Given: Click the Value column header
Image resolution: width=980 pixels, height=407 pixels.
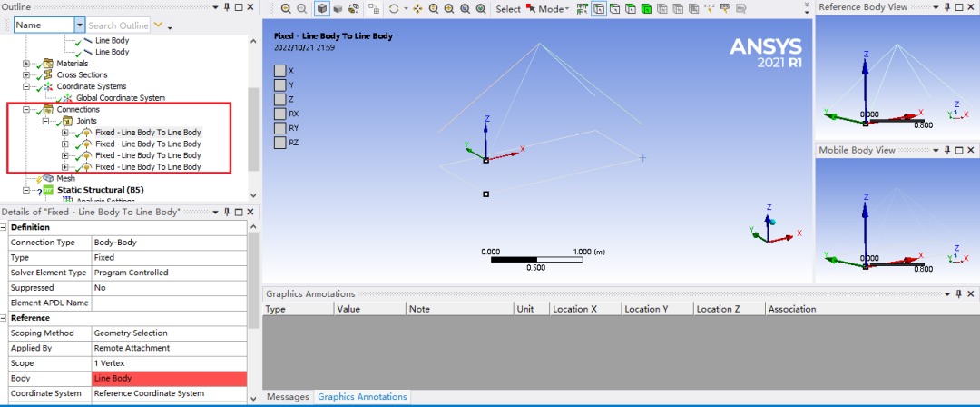Looking at the screenshot, I should point(370,309).
